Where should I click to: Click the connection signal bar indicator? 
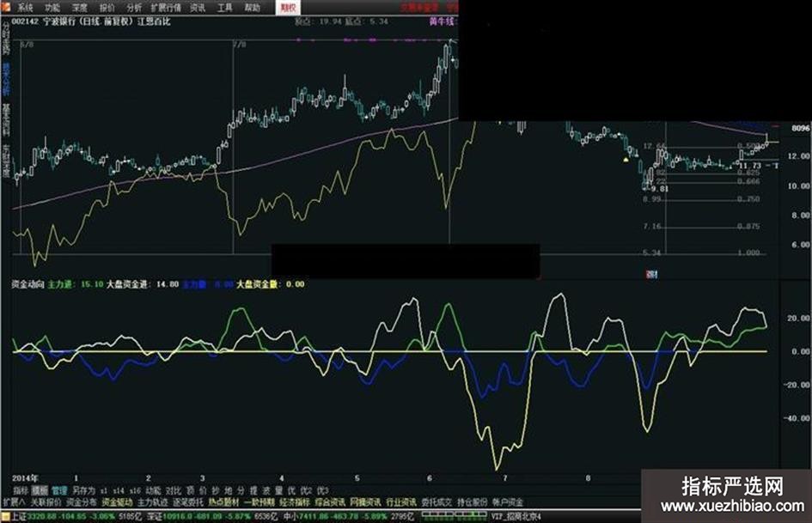(x=454, y=514)
